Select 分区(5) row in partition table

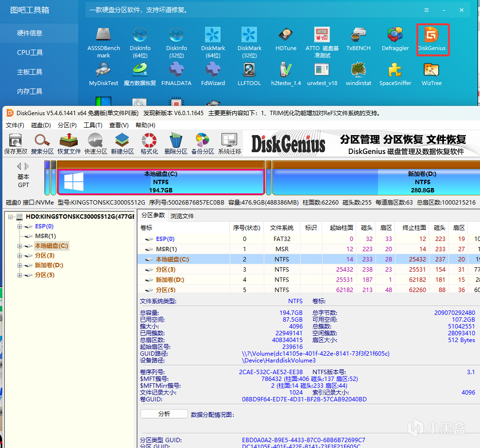pyautogui.click(x=309, y=290)
